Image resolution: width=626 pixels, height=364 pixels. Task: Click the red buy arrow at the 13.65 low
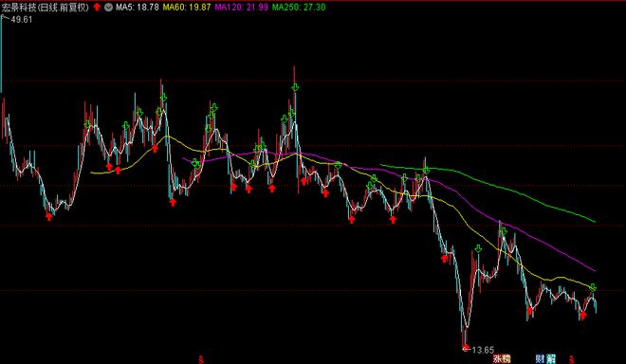point(465,347)
